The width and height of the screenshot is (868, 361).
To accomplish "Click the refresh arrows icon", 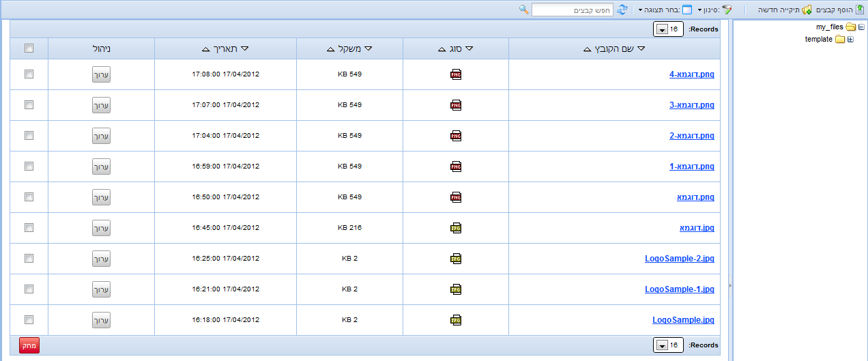I will coord(622,10).
